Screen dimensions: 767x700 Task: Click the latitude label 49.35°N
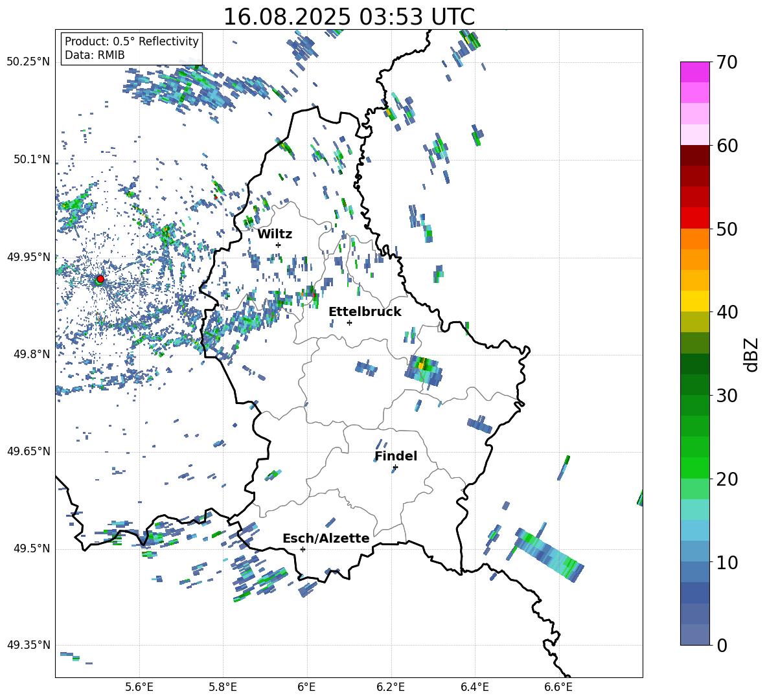tap(29, 645)
